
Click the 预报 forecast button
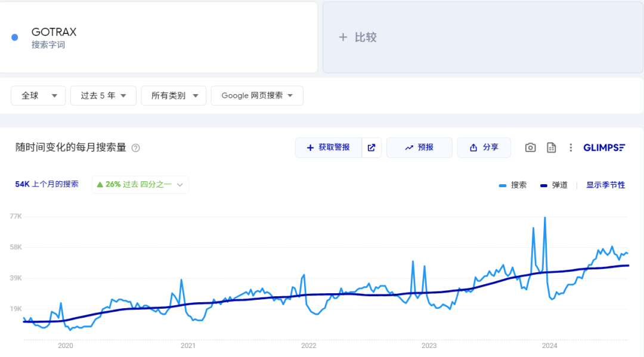click(x=419, y=148)
